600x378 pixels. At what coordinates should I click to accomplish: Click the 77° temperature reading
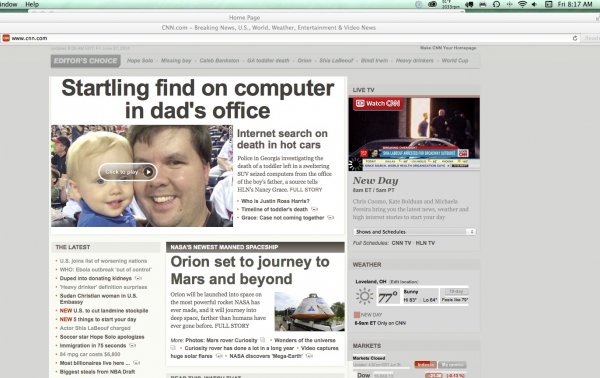pos(388,297)
